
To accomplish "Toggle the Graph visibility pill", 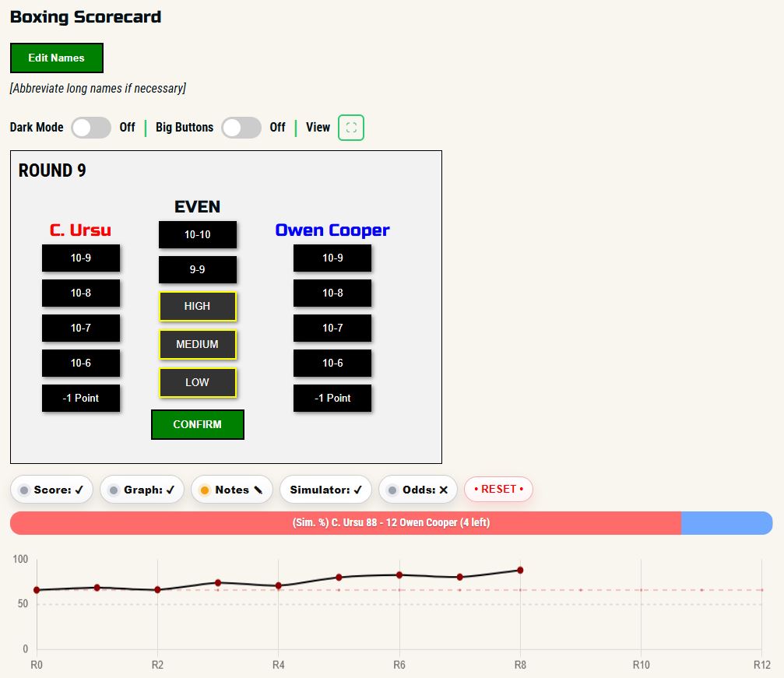I will click(142, 490).
